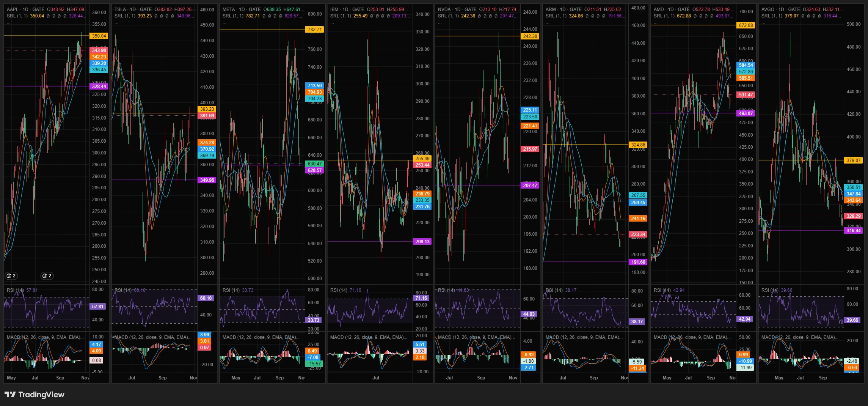Expand the collapsed "..." legend row in TSLA chart
The image size is (868, 406).
[x=116, y=23]
